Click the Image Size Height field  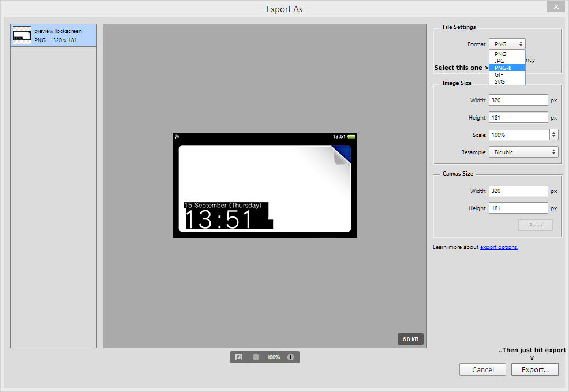point(518,118)
